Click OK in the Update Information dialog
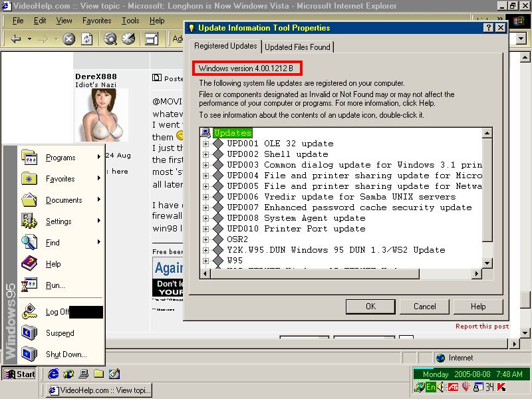This screenshot has width=532, height=399. (370, 307)
